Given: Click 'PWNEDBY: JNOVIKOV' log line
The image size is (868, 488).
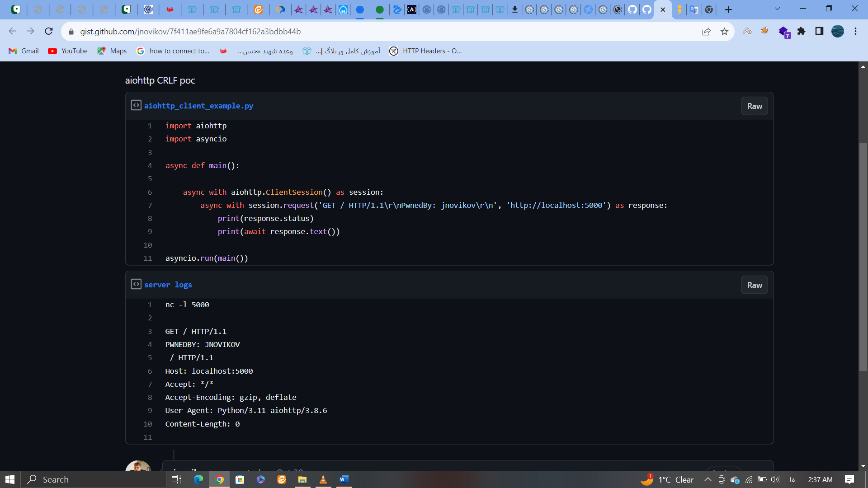Looking at the screenshot, I should click(x=203, y=344).
